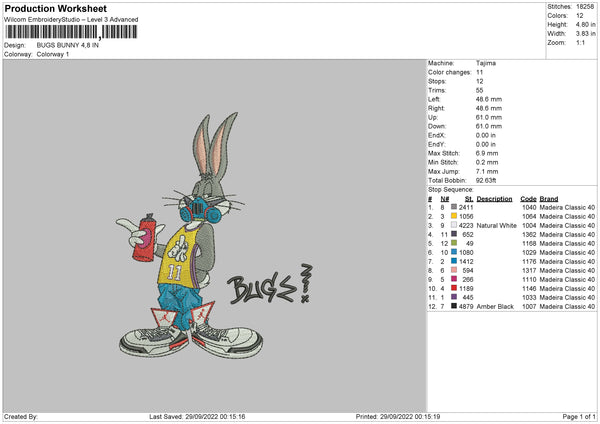Select thread code 1176

[529, 261]
